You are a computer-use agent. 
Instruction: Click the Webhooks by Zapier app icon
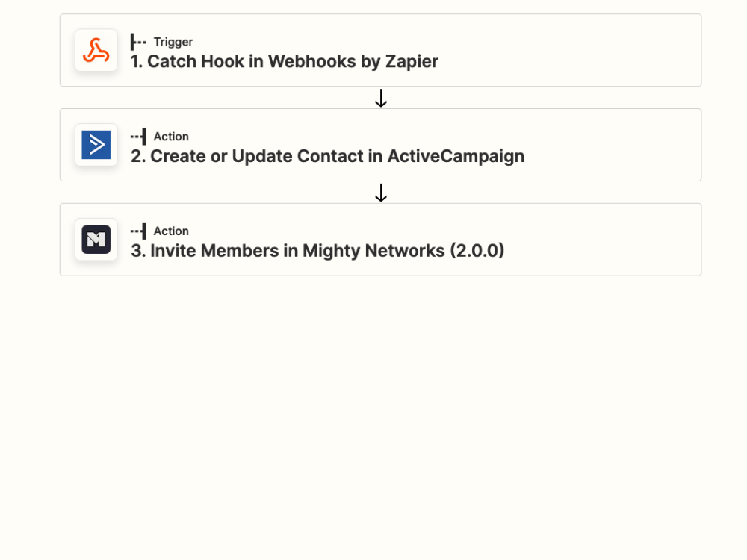(96, 50)
